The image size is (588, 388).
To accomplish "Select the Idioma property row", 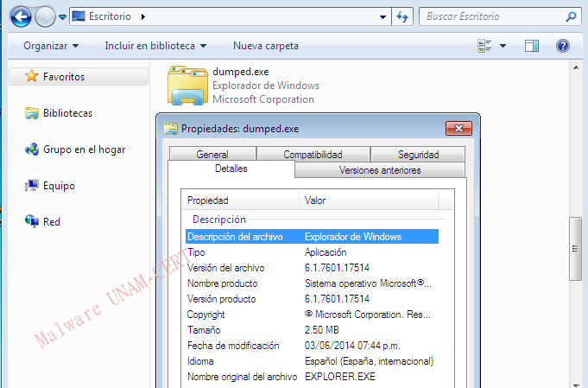I will tap(312, 361).
